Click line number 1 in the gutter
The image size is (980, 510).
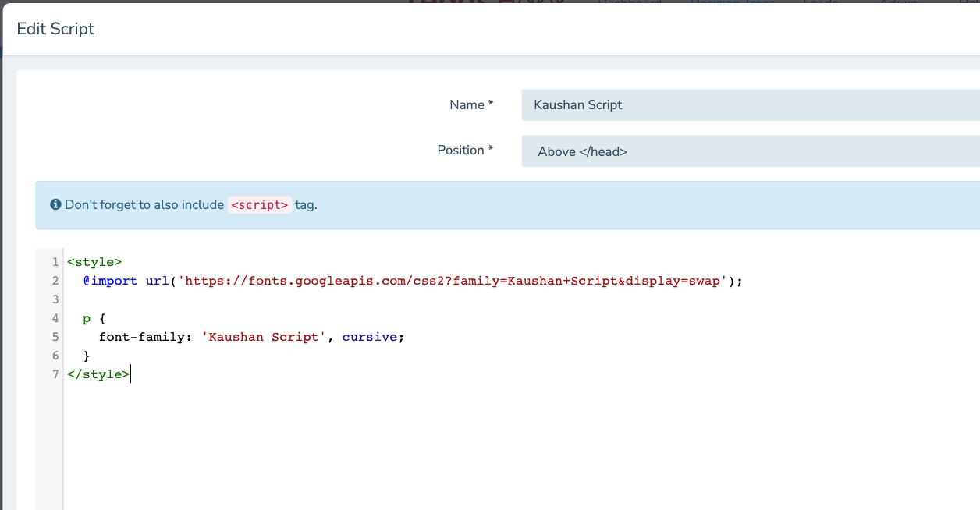tap(55, 262)
